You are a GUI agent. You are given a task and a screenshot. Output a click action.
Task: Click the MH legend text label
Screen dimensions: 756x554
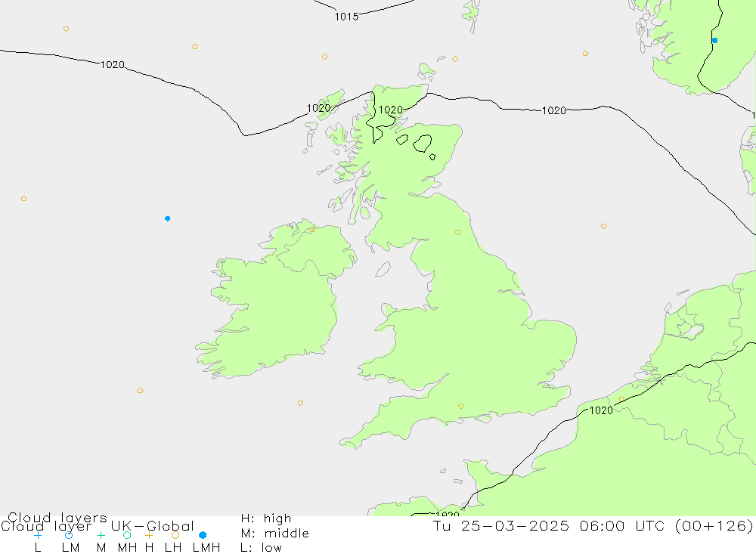[x=127, y=548]
